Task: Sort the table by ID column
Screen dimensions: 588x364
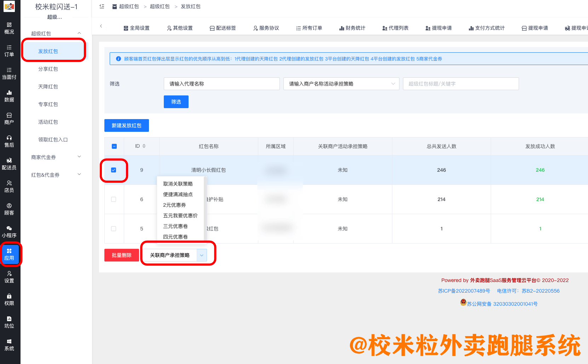Action: pyautogui.click(x=145, y=146)
